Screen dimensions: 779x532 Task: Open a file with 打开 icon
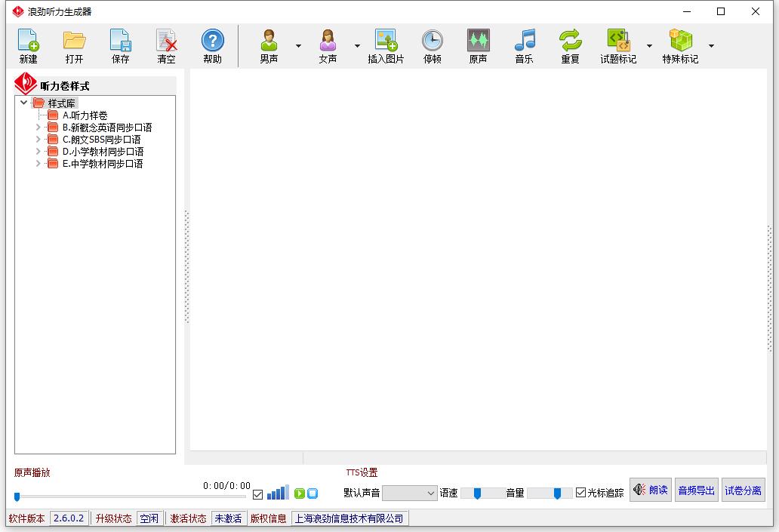(x=74, y=40)
